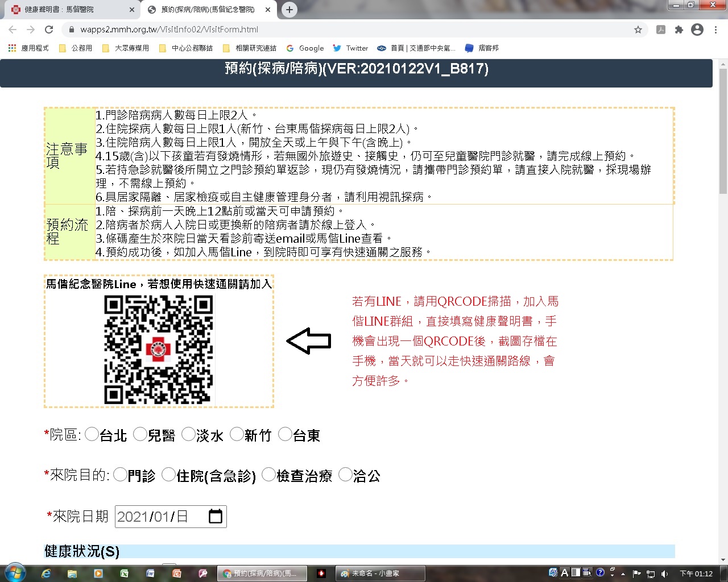Viewport: 728px width, 582px height.
Task: Open the Extensions puzzle icon
Action: (x=679, y=30)
